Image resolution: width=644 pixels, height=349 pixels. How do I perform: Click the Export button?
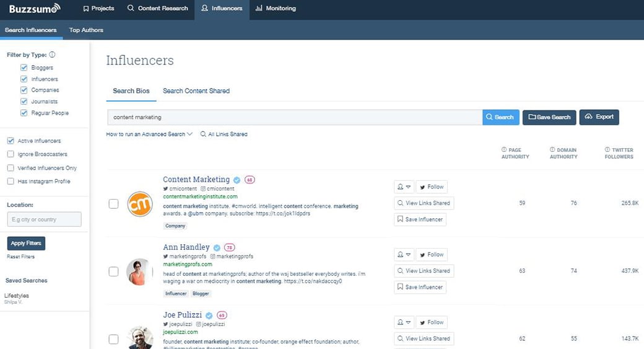(599, 117)
